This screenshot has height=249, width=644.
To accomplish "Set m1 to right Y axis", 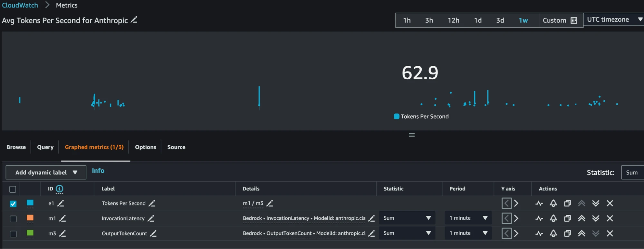I will (x=516, y=218).
